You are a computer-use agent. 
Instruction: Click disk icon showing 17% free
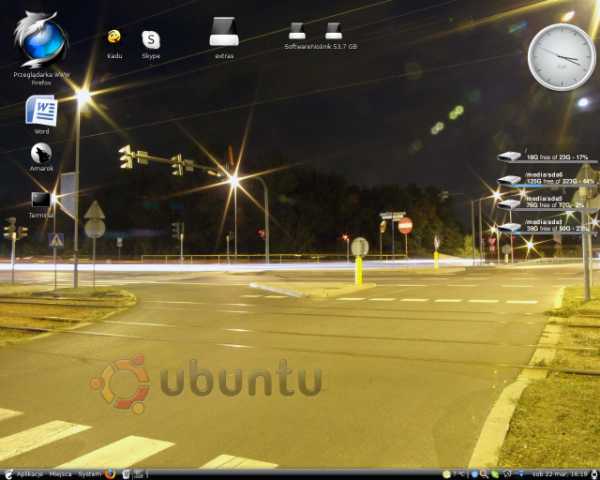509,156
